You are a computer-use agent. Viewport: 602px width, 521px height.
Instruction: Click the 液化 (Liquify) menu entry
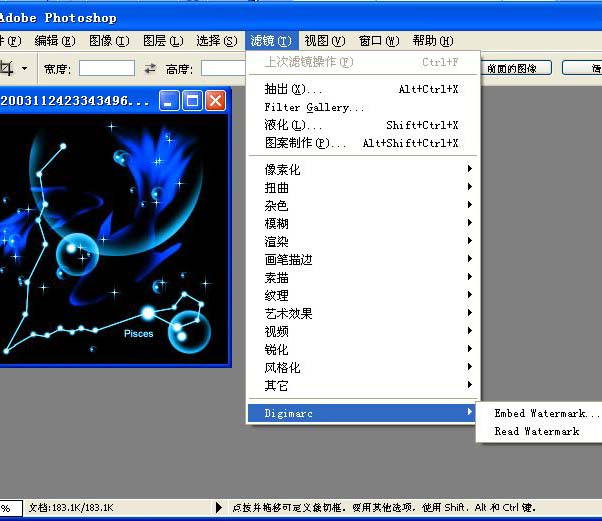(293, 125)
